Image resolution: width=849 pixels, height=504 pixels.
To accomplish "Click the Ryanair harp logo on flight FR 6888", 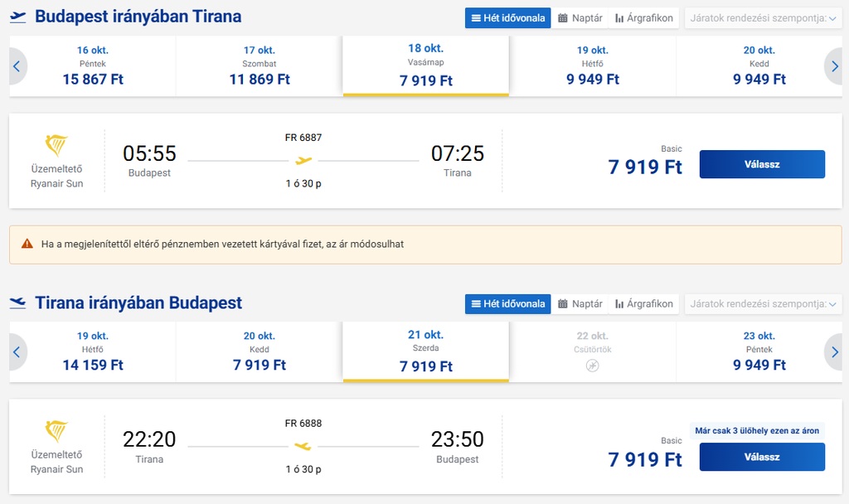I will [x=56, y=431].
